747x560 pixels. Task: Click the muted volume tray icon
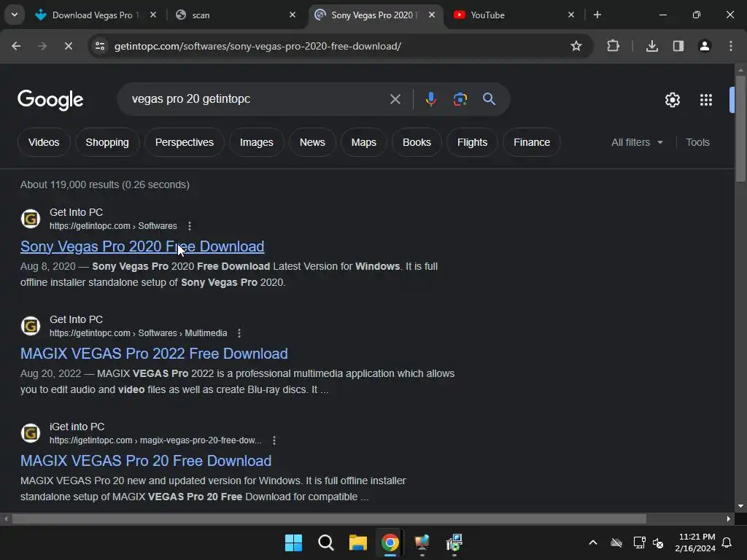[658, 542]
